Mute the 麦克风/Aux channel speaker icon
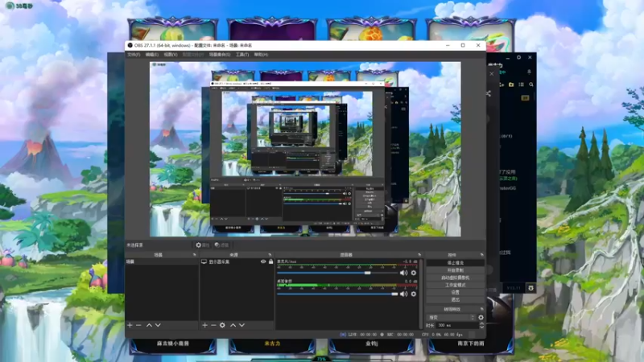Viewport: 644px width, 362px height. click(x=404, y=273)
